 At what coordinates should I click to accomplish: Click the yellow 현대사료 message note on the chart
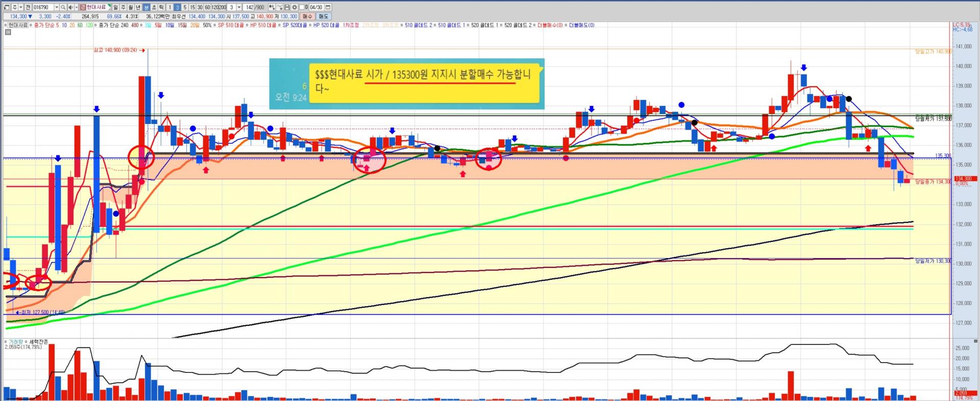(424, 83)
